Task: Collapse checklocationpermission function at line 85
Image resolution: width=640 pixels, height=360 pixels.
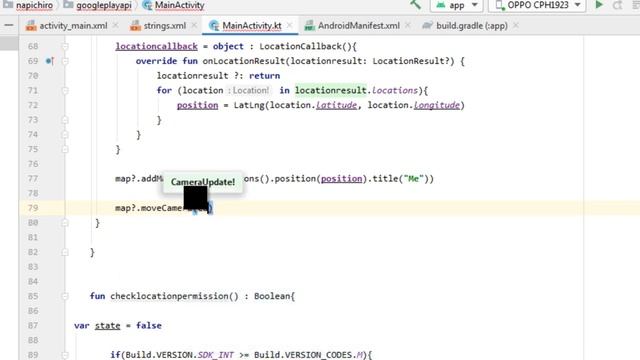Action: click(65, 296)
